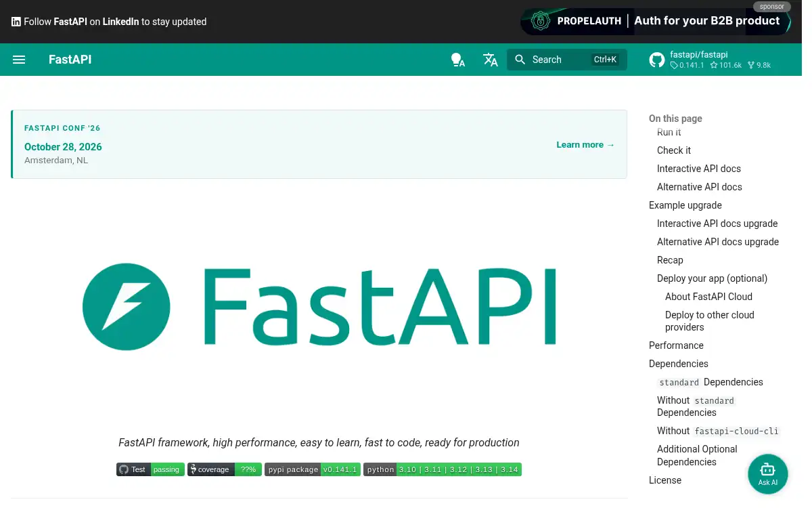Jump to Example upgrade section

pyautogui.click(x=685, y=205)
